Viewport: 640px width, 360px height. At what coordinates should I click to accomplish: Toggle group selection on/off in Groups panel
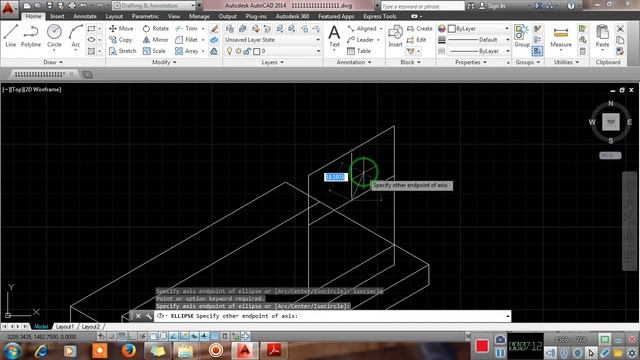click(x=538, y=51)
